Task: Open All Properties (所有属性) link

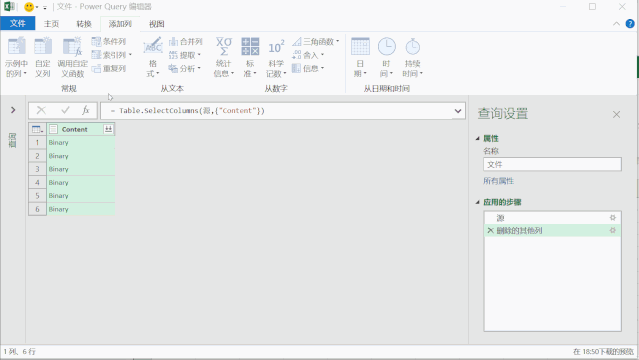Action: coord(498,181)
